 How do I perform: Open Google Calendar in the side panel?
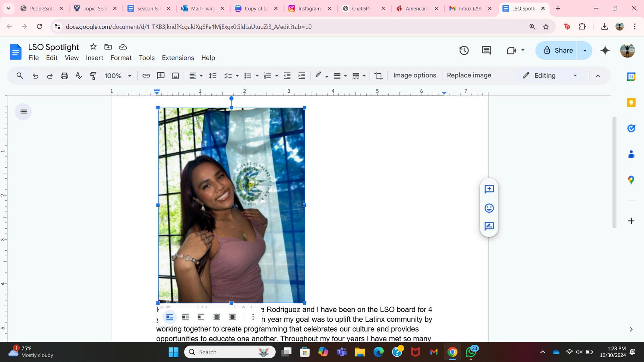tap(631, 77)
